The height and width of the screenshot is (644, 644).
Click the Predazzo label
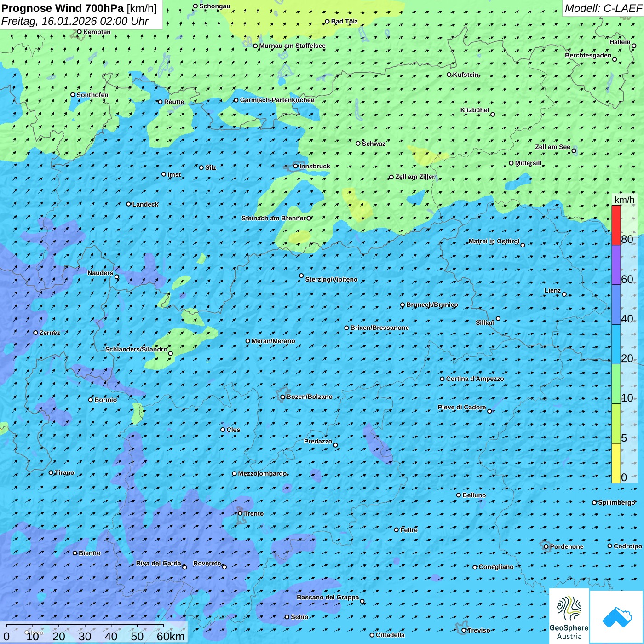pyautogui.click(x=318, y=441)
